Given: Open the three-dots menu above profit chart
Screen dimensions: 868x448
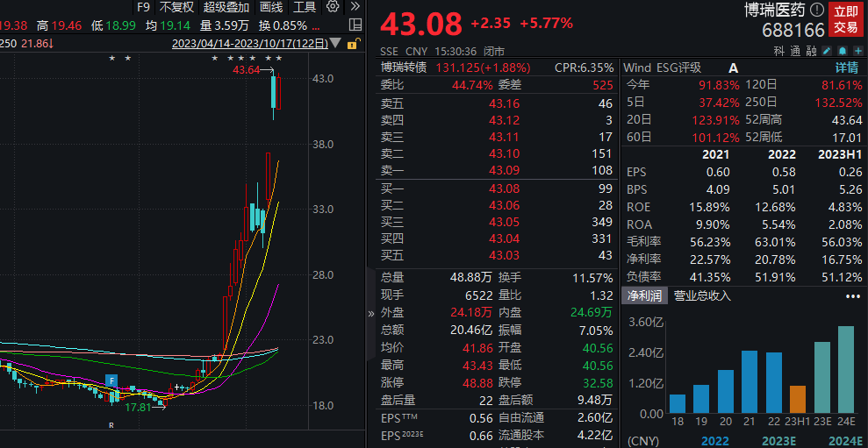Looking at the screenshot, I should [853, 296].
